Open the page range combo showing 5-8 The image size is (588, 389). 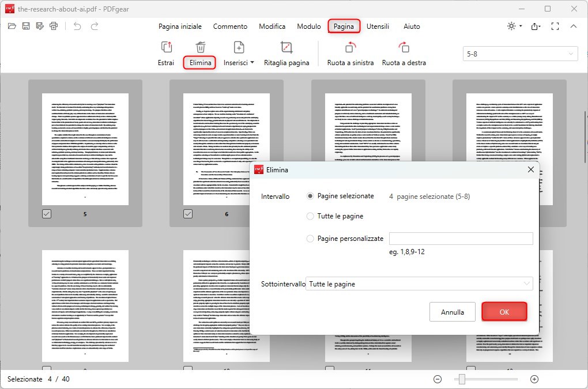pyautogui.click(x=519, y=53)
